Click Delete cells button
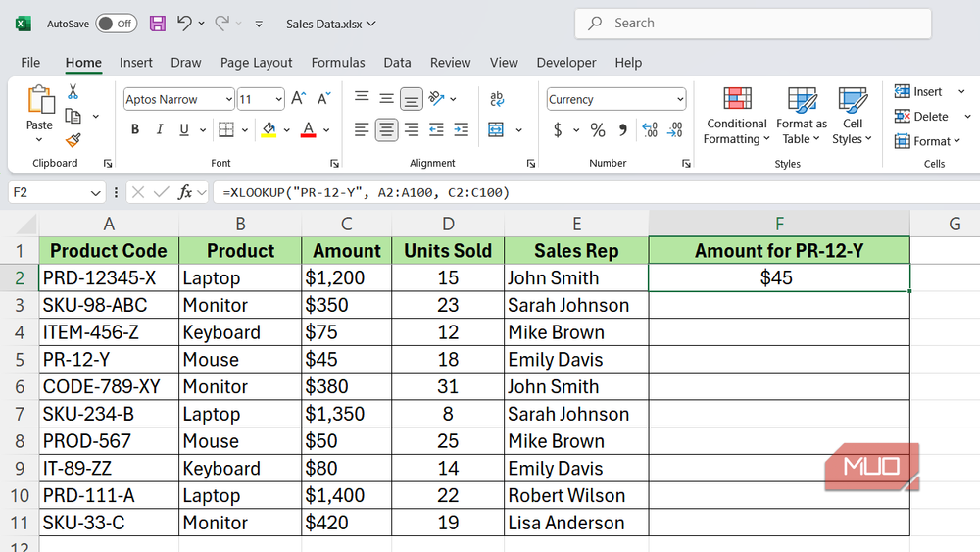This screenshot has height=552, width=980. pos(921,117)
